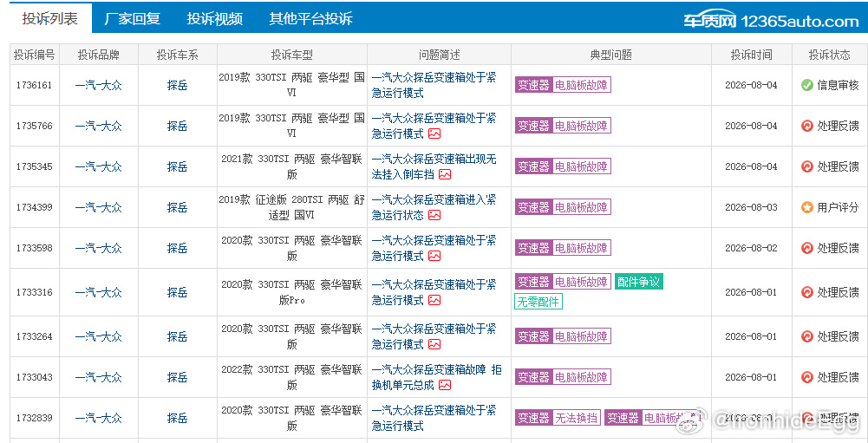The image size is (868, 443).
Task: Click model text 2022款 330TSI 两驱 豪华智联版
Action: tap(291, 377)
